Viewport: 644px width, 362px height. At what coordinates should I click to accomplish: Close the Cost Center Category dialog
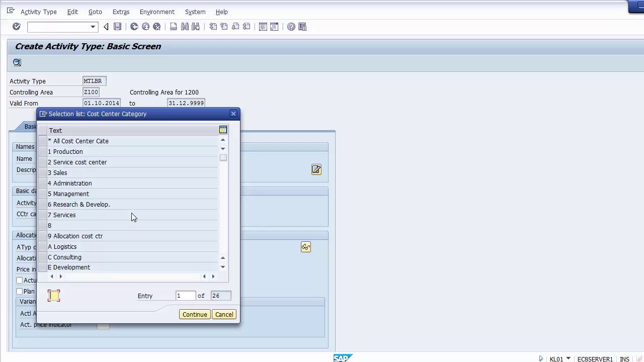click(x=233, y=114)
